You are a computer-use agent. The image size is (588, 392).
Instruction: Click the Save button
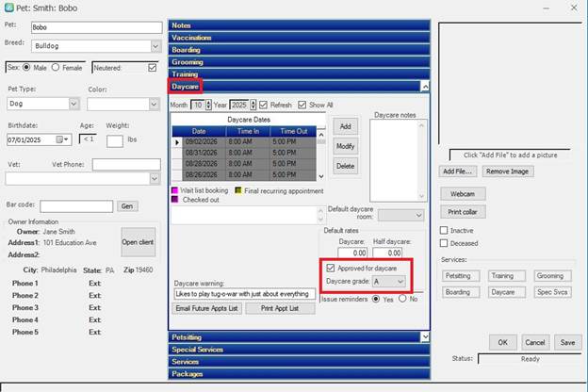click(567, 342)
